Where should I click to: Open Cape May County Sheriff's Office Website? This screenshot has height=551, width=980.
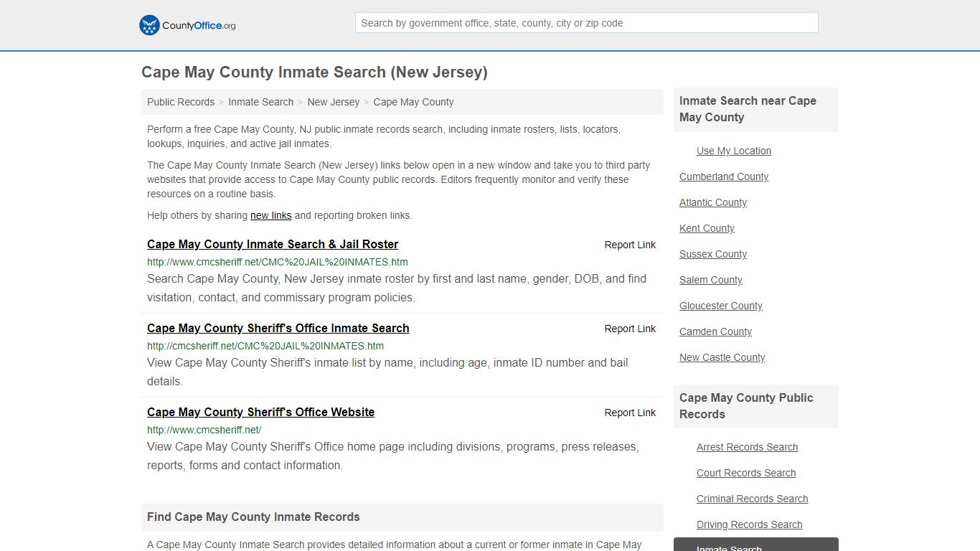tap(260, 412)
